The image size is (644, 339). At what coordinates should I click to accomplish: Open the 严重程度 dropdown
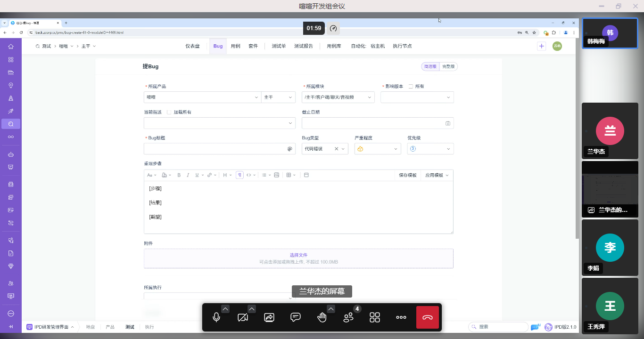click(x=377, y=149)
